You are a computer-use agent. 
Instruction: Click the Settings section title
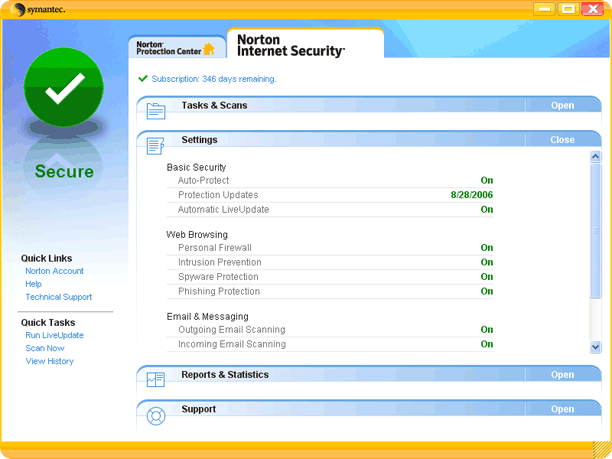pyautogui.click(x=199, y=140)
